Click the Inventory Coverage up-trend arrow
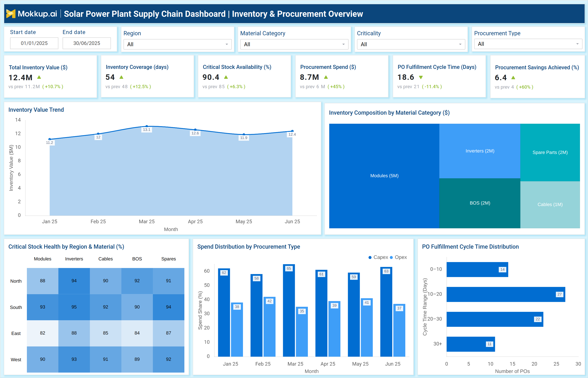Screen dimensions: 588x378 click(121, 77)
